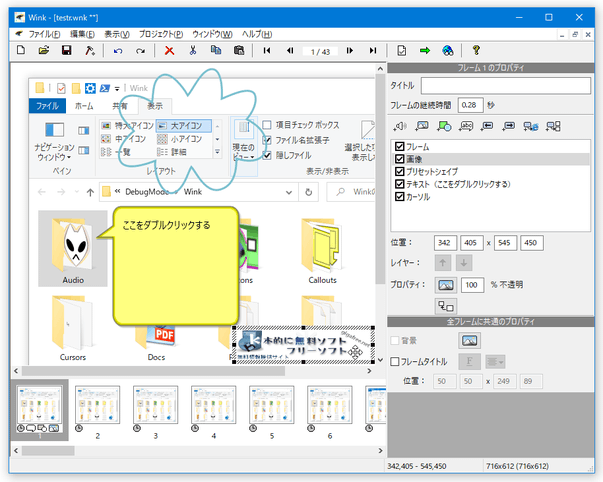Save the project with the floppy disk icon
This screenshot has height=482, width=603.
(x=67, y=50)
